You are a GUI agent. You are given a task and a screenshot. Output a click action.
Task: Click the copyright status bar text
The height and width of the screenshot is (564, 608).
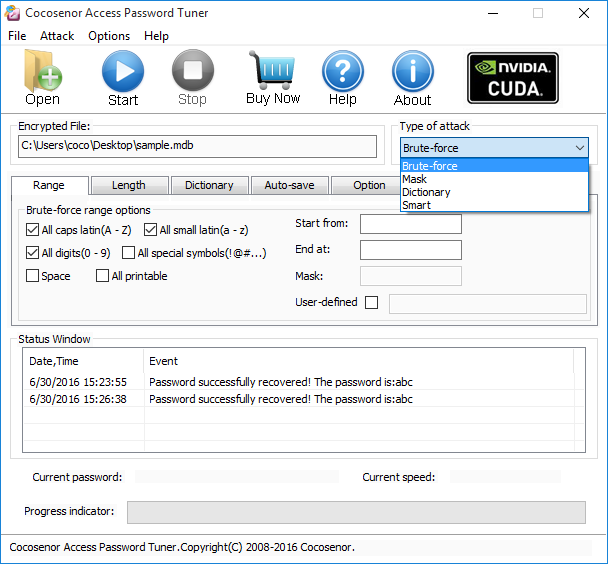182,547
